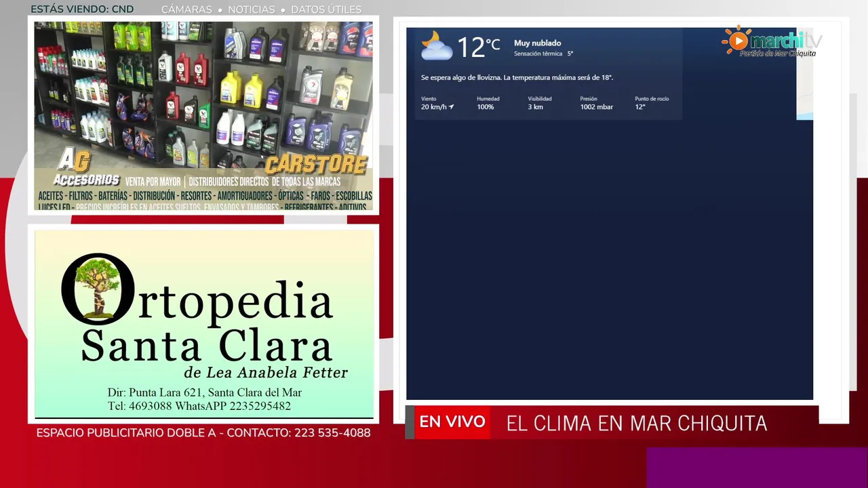Image resolution: width=868 pixels, height=488 pixels.
Task: Click the Espacio Publicitario Doble A contact text
Action: [x=203, y=432]
